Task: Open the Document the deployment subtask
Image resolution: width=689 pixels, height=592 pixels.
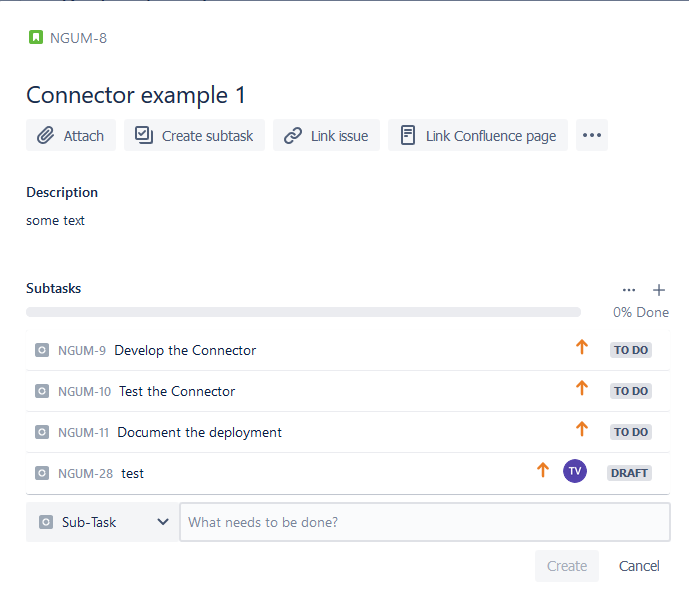Action: click(199, 432)
